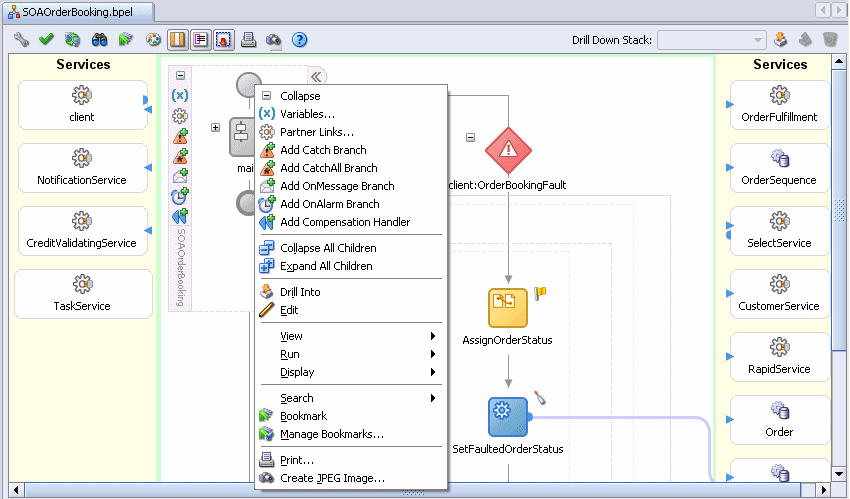Screen dimensions: 850x499
Task: Collapse the OrderBookingFault catch branch
Action: click(471, 138)
